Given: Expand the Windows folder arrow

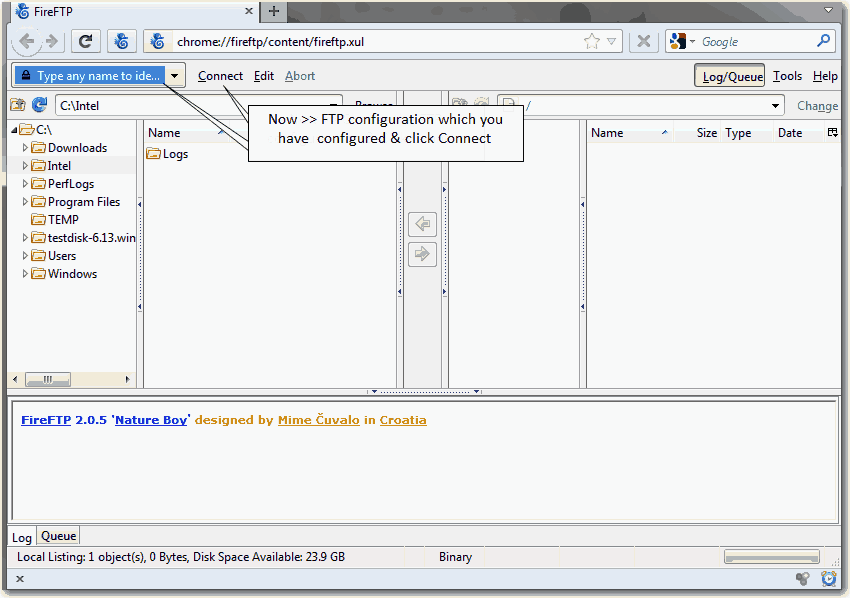Looking at the screenshot, I should point(25,273).
